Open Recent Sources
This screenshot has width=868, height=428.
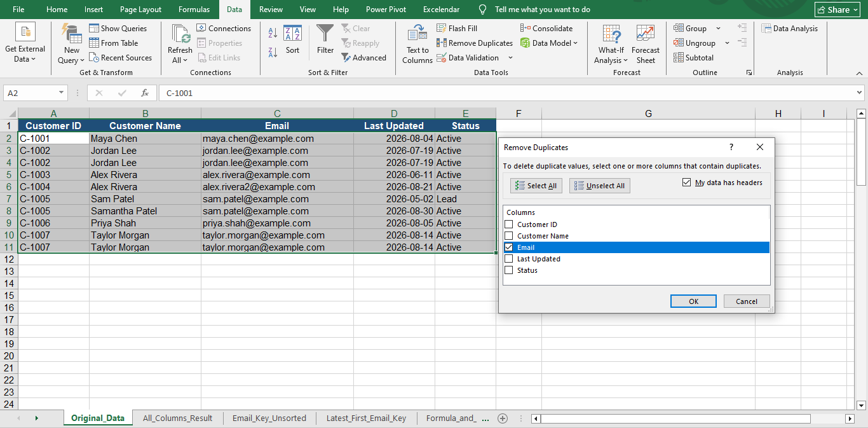point(121,58)
